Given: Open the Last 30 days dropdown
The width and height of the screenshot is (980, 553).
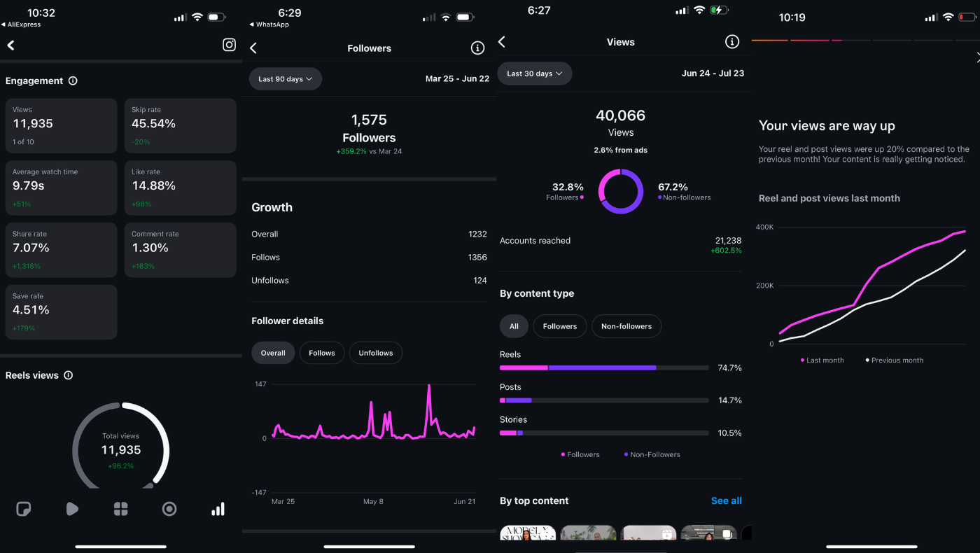Looking at the screenshot, I should (534, 73).
